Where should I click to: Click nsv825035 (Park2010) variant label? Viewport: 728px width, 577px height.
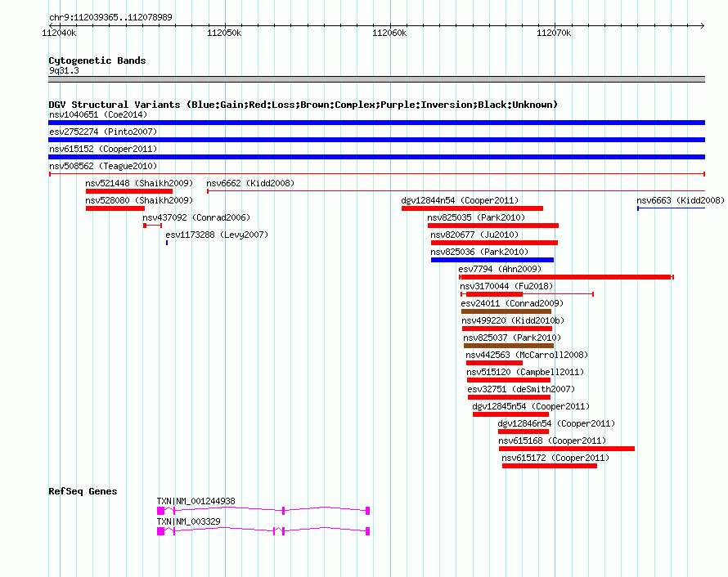click(476, 217)
